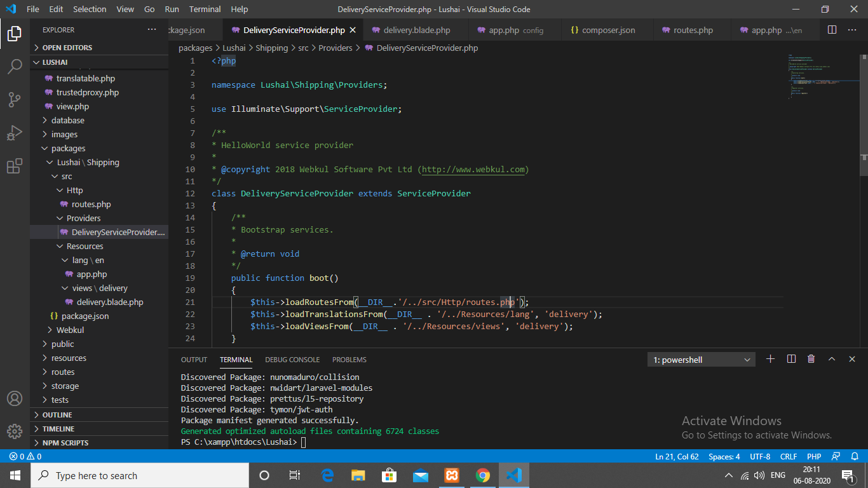Expand the Timeline section
The height and width of the screenshot is (488, 868).
coord(99,429)
